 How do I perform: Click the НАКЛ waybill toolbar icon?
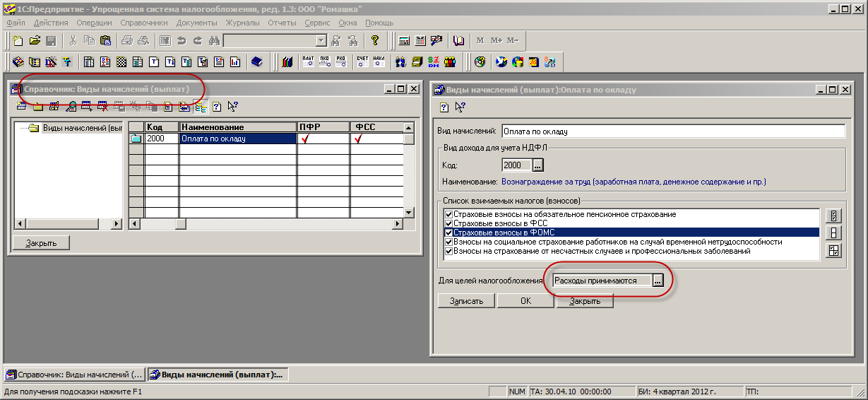tap(379, 62)
